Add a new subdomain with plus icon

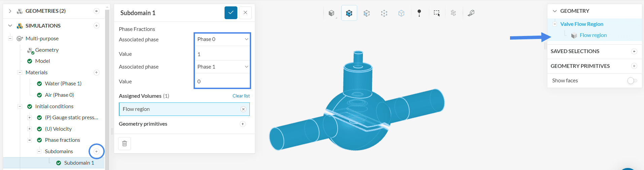pos(97,152)
